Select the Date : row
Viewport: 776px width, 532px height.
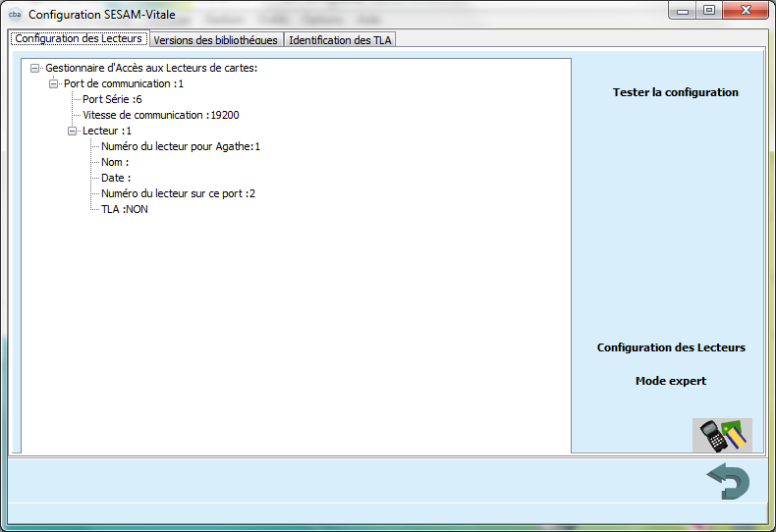point(116,178)
